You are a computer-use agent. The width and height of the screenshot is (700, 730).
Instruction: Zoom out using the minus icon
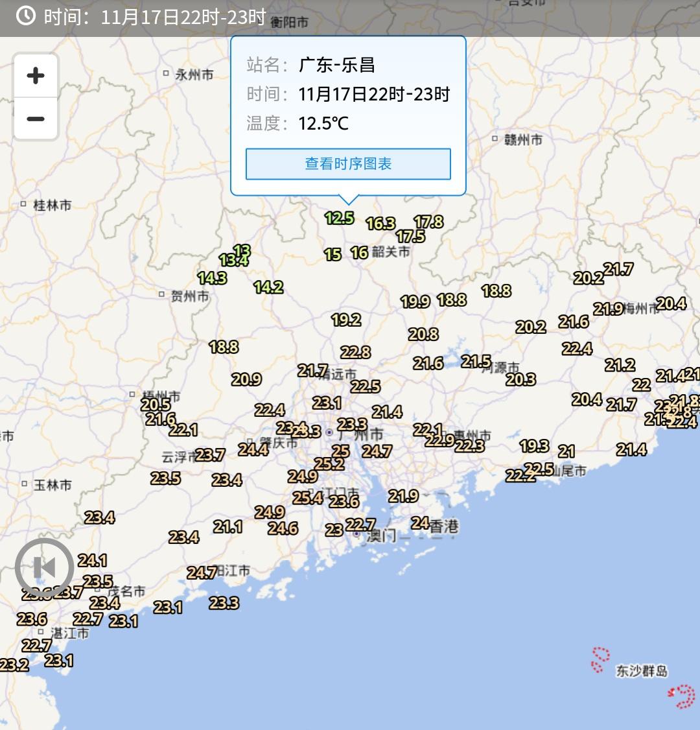point(36,119)
